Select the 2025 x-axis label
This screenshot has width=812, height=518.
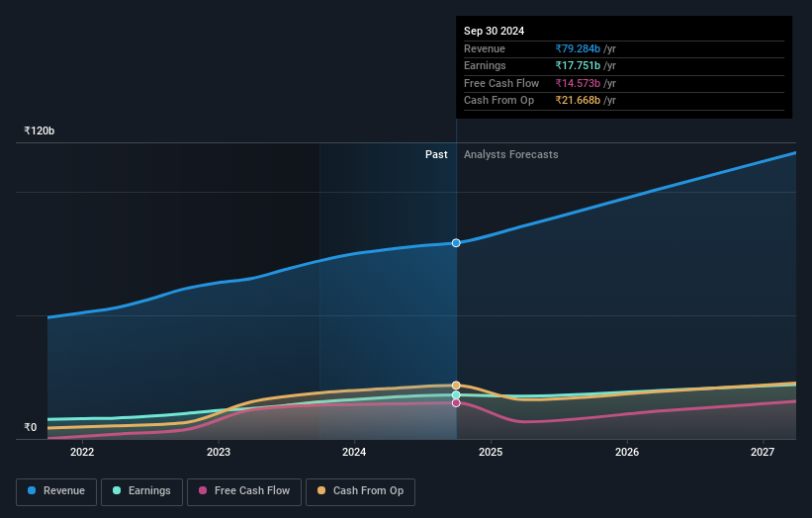(491, 452)
